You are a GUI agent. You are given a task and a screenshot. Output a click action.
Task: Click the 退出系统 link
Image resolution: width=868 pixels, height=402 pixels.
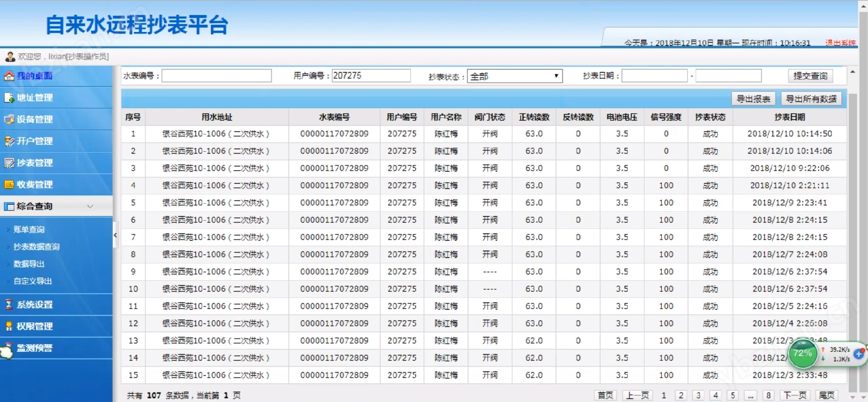pos(841,43)
